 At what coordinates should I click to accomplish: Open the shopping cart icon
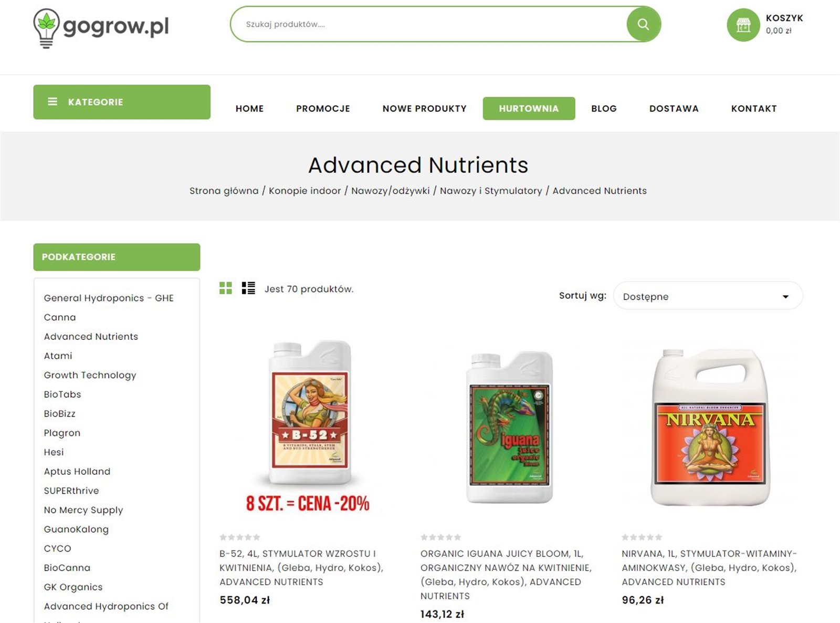point(743,25)
